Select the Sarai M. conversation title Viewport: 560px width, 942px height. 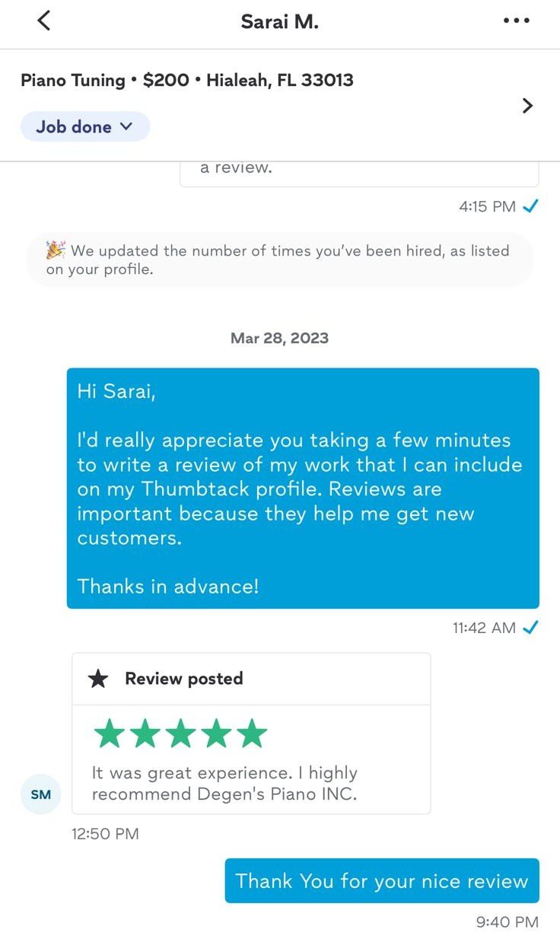[279, 21]
